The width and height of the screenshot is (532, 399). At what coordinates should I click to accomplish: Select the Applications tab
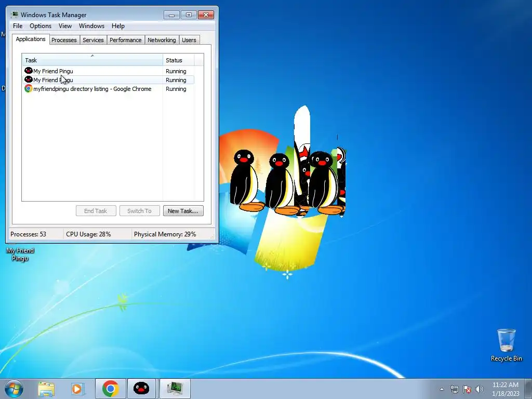pyautogui.click(x=31, y=39)
